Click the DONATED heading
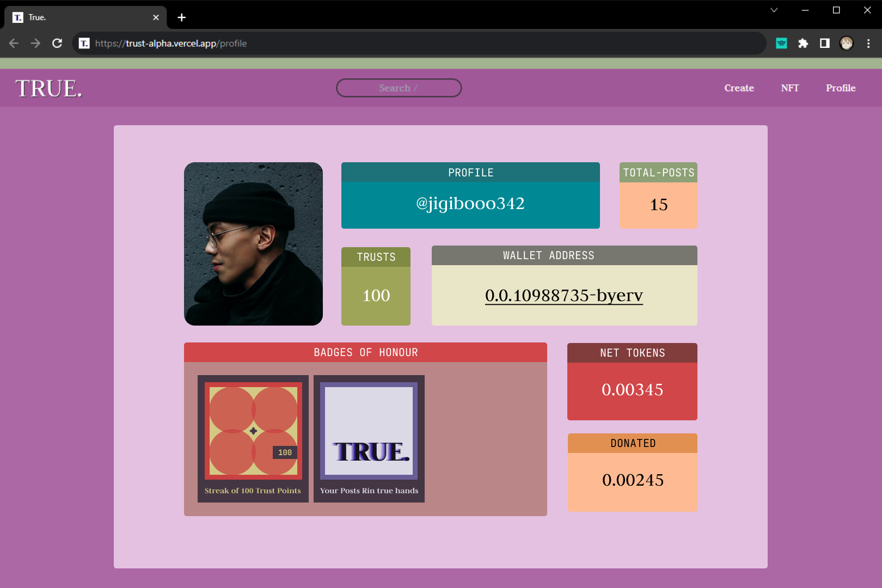 coord(633,443)
